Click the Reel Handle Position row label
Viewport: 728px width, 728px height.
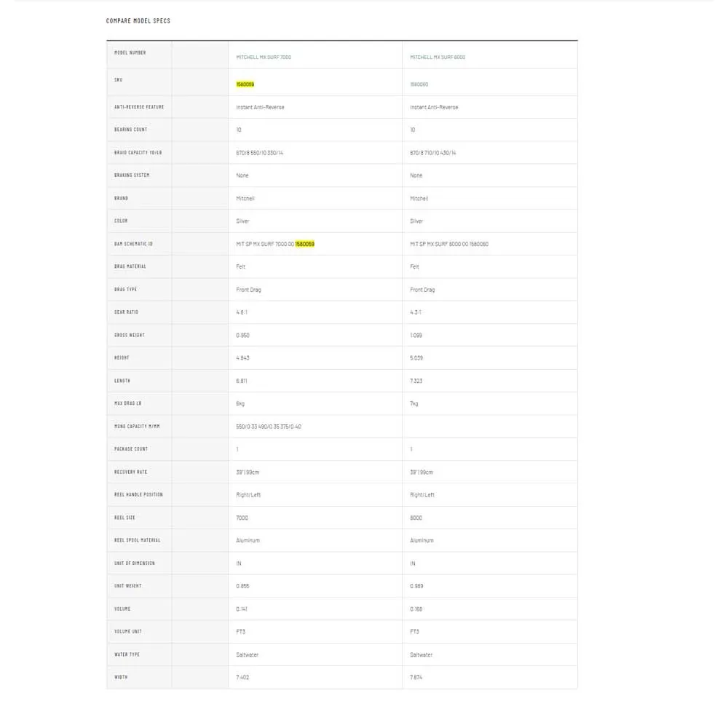[x=138, y=495]
